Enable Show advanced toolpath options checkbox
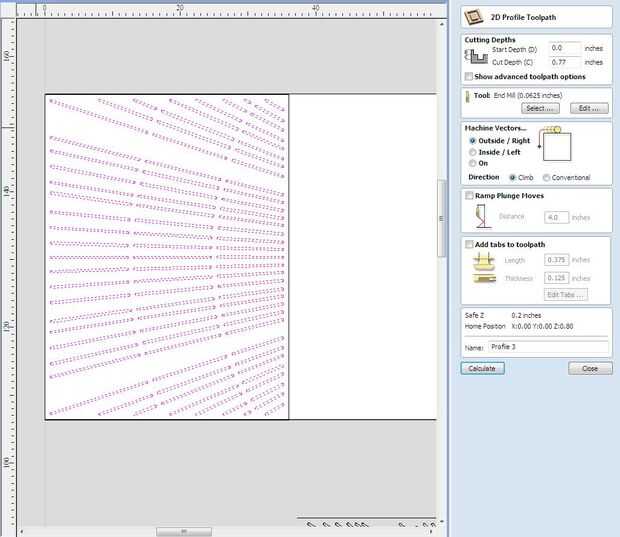620x537 pixels. (469, 76)
